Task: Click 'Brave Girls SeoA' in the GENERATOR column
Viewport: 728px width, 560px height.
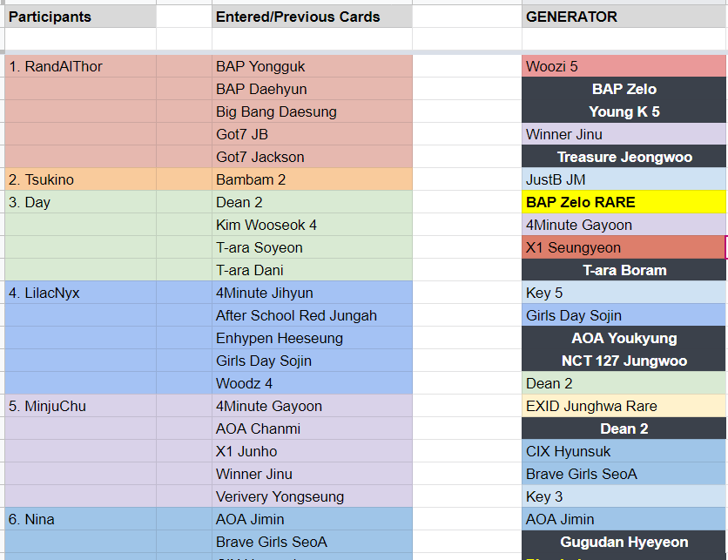Action: point(624,474)
